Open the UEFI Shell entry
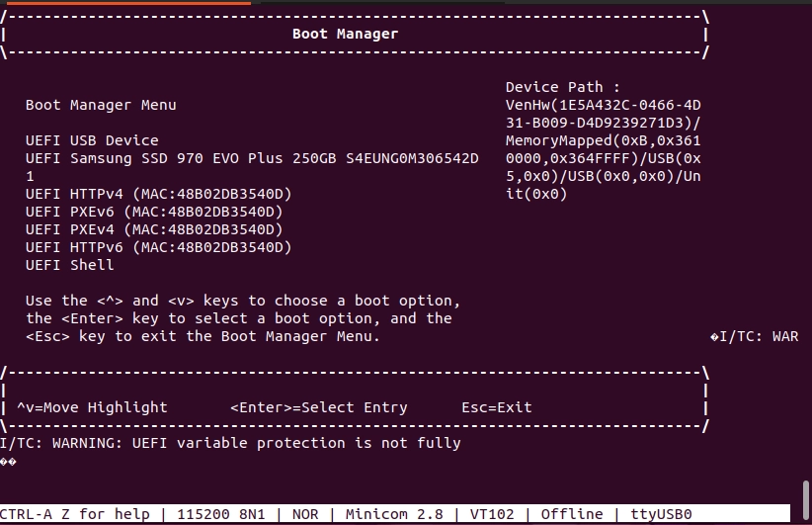 pos(69,265)
